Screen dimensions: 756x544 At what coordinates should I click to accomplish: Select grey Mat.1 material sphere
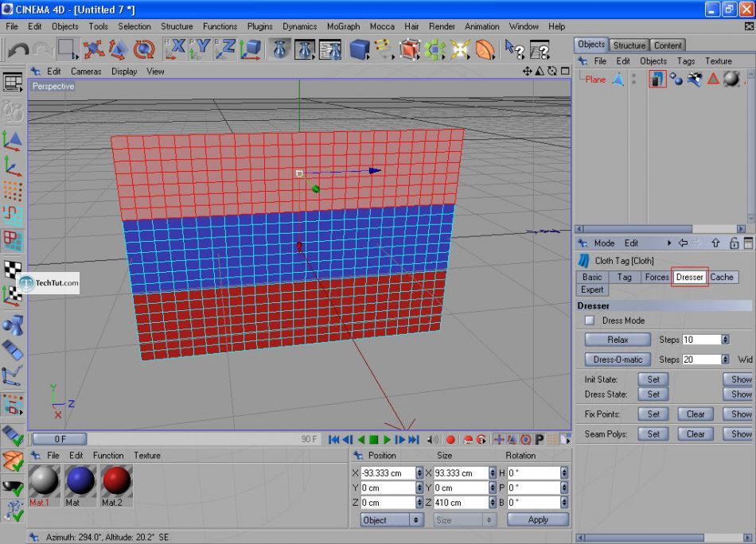[x=45, y=481]
